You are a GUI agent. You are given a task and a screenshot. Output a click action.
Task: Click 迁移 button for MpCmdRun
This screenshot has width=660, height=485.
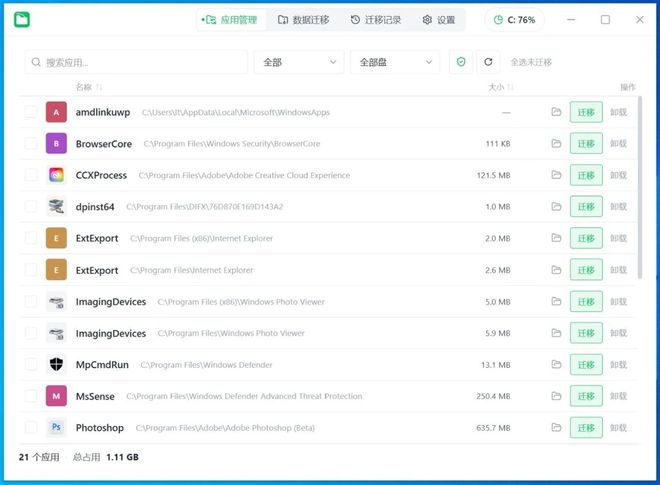point(586,364)
